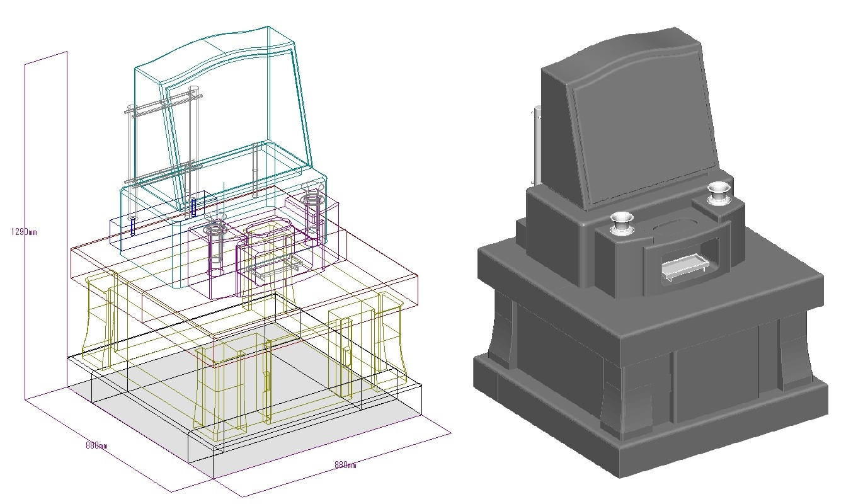The image size is (846, 504).
Task: Select the vertical purple height dimension line
Action: click(x=25, y=315)
